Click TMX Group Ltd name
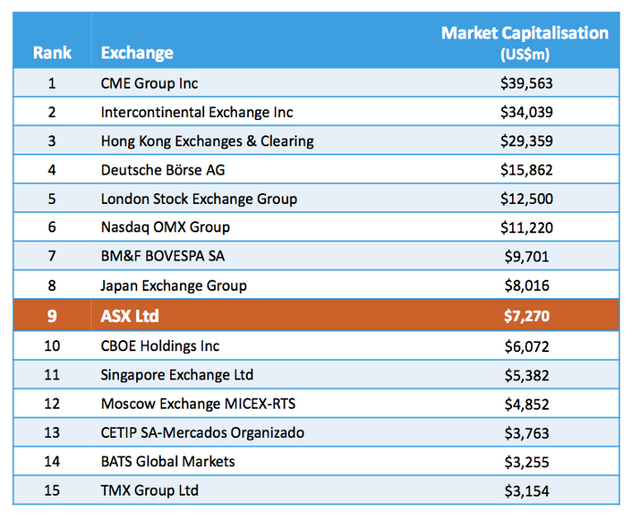The height and width of the screenshot is (520, 640). tap(150, 491)
